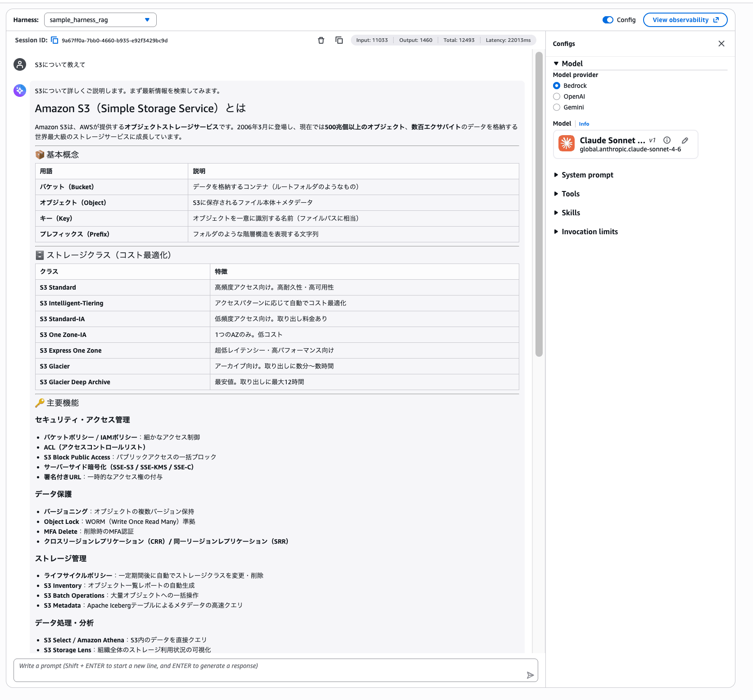Click the S3 Standard table cell

coord(122,287)
